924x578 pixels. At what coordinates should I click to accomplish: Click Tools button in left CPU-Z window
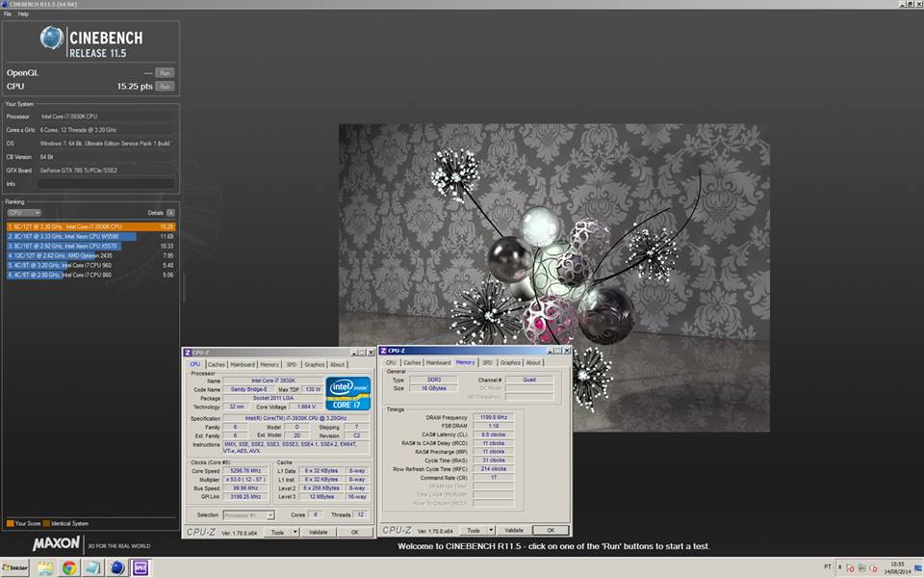click(277, 532)
